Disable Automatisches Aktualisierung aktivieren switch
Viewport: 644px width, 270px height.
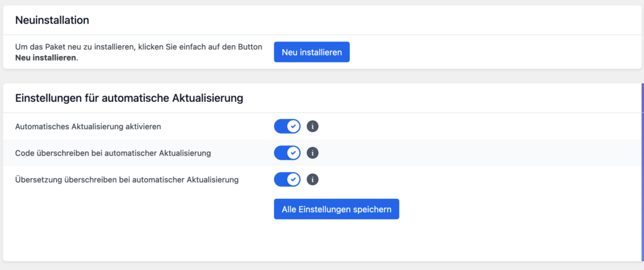coord(287,127)
